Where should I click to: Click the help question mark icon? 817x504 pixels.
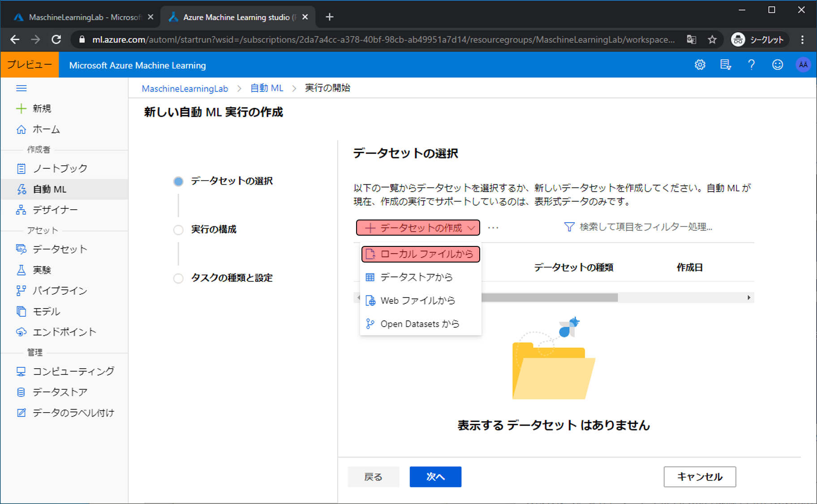751,65
